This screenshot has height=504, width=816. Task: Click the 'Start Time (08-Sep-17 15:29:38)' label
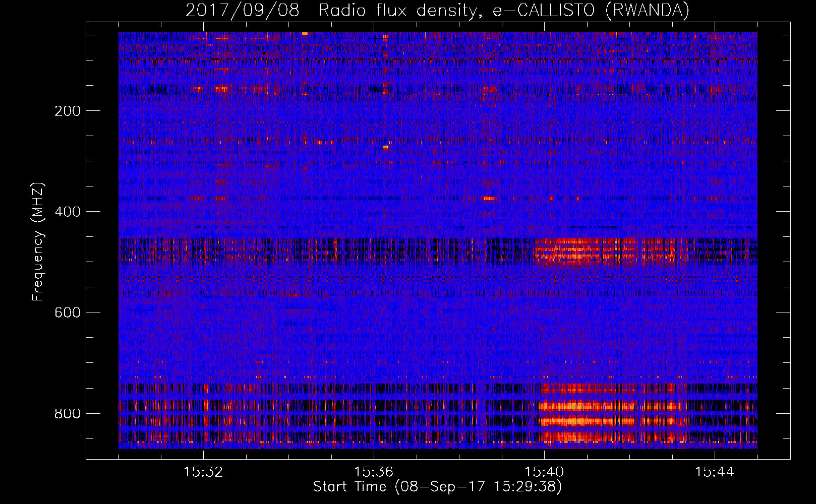tap(437, 487)
